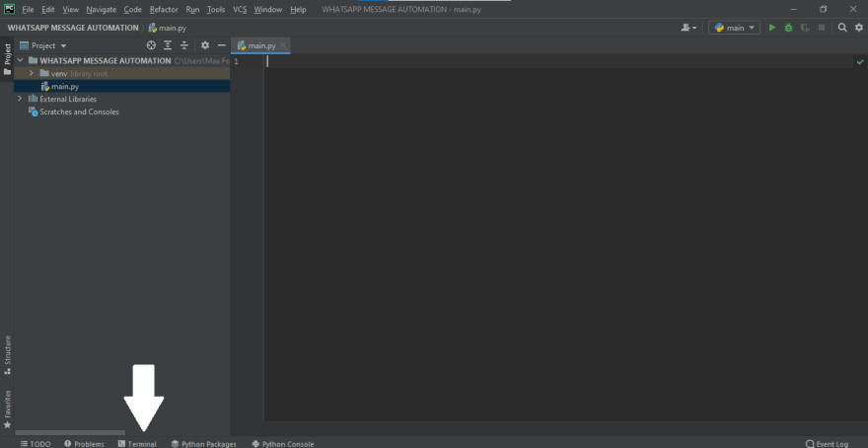
Task: Open the Python Packages tool window
Action: point(204,444)
